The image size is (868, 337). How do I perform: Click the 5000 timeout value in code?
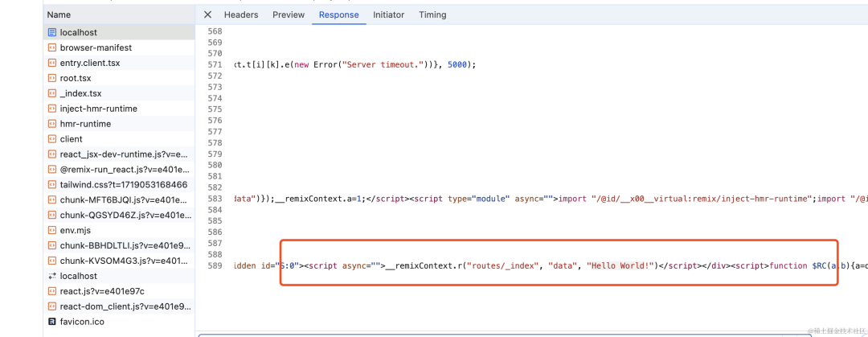tap(457, 65)
